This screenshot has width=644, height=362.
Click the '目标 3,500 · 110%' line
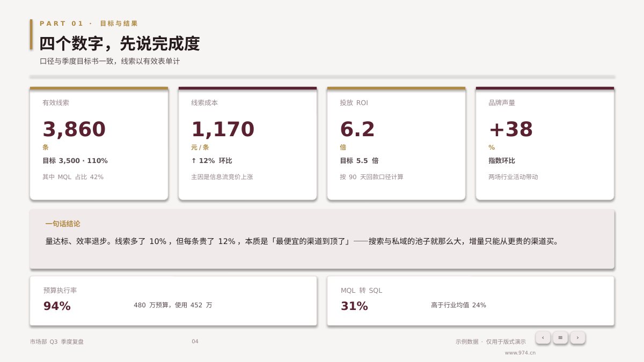pyautogui.click(x=75, y=160)
